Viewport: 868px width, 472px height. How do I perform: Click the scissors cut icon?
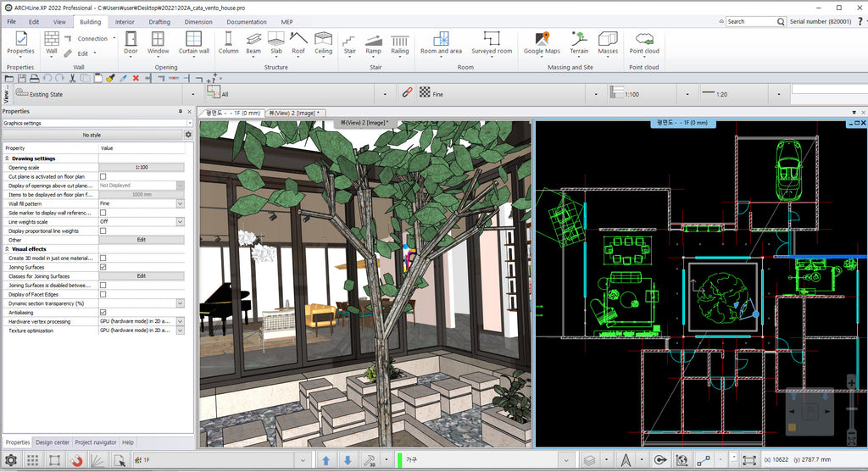tap(73, 79)
